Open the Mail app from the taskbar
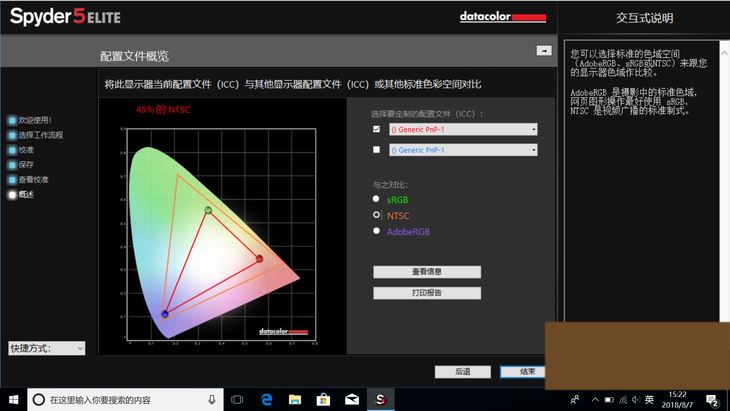Screen dimensions: 730x411 [x=352, y=400]
